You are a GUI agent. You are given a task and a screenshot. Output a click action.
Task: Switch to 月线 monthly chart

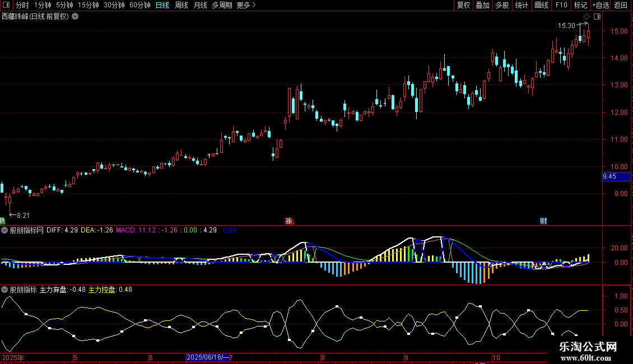[x=200, y=5]
